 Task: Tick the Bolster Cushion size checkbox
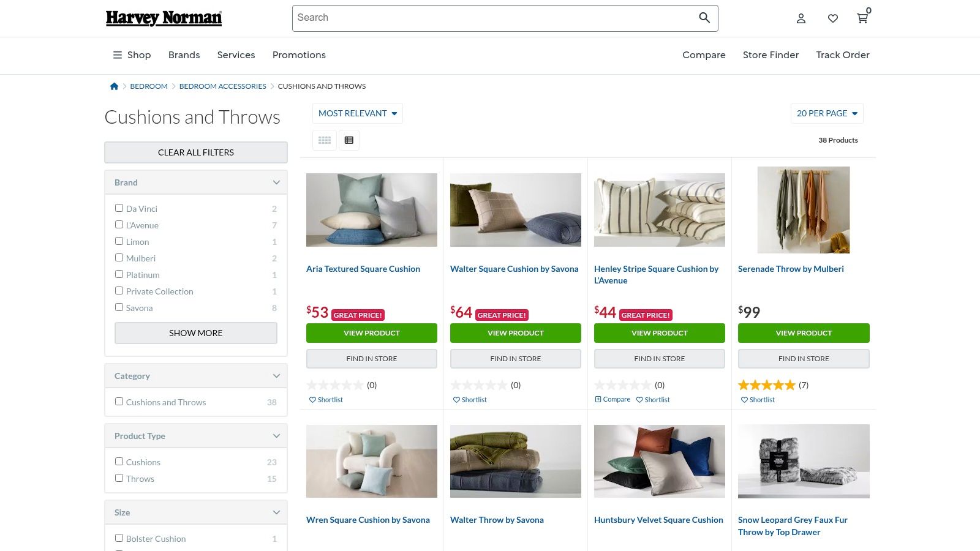coord(119,538)
